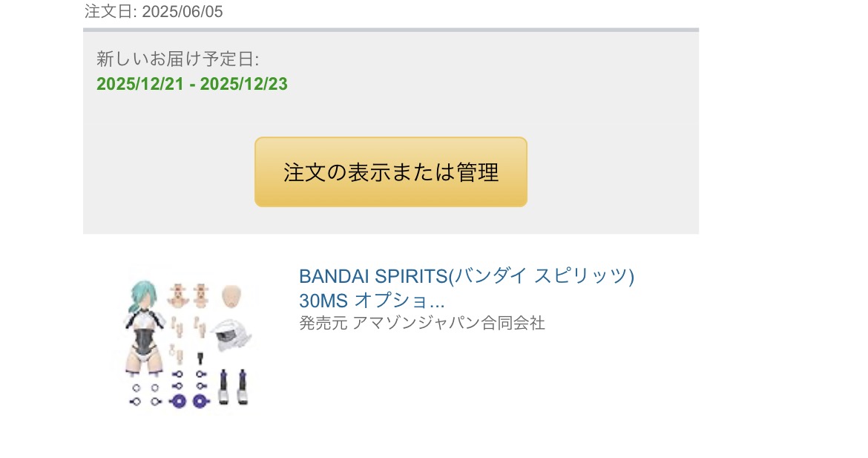Click the grey divider bar above delivery panel

tap(390, 30)
